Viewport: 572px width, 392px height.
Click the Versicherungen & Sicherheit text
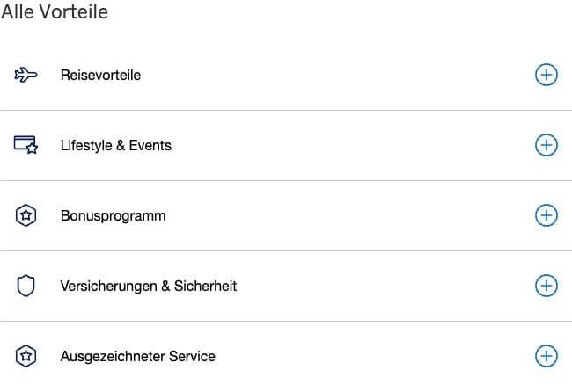click(149, 286)
